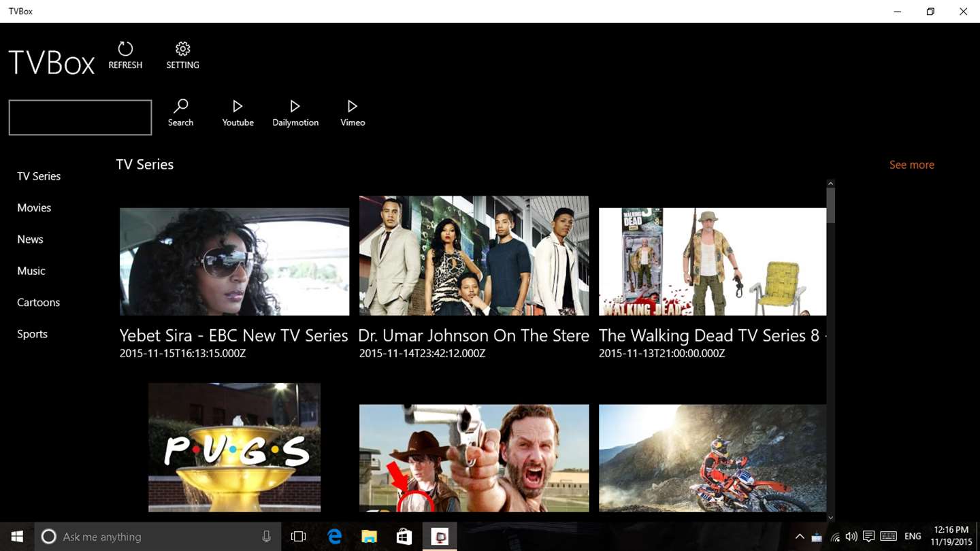Image resolution: width=980 pixels, height=551 pixels.
Task: Open the TV Series category
Action: tap(39, 176)
